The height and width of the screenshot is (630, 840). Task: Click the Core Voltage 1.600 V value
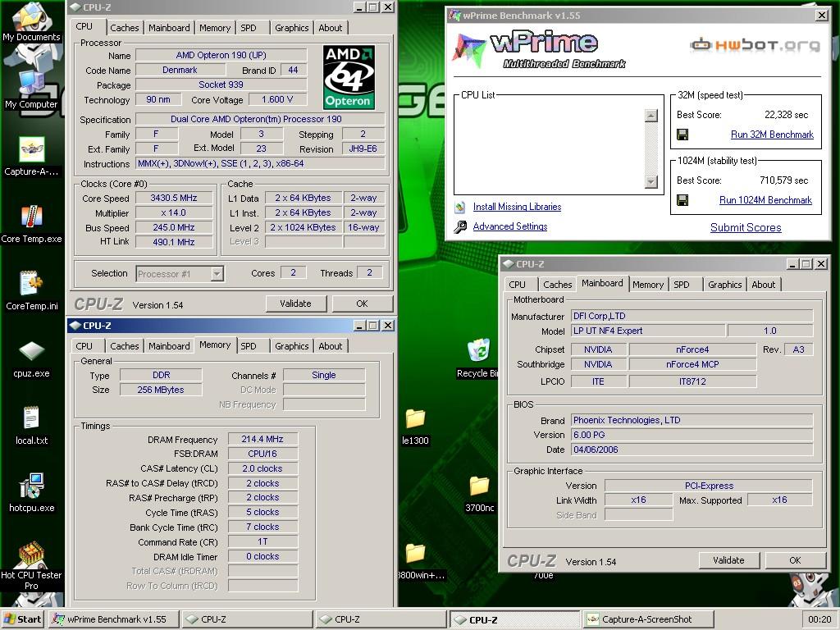[x=277, y=99]
